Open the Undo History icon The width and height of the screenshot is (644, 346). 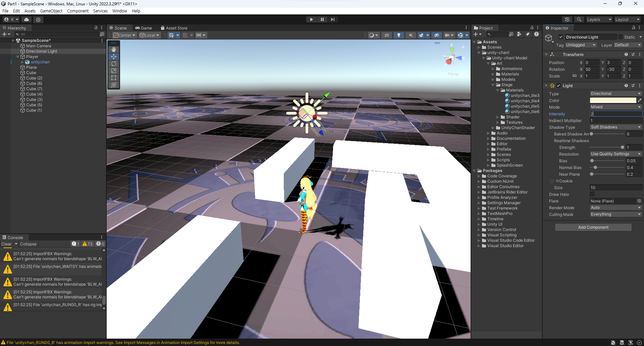[x=567, y=19]
